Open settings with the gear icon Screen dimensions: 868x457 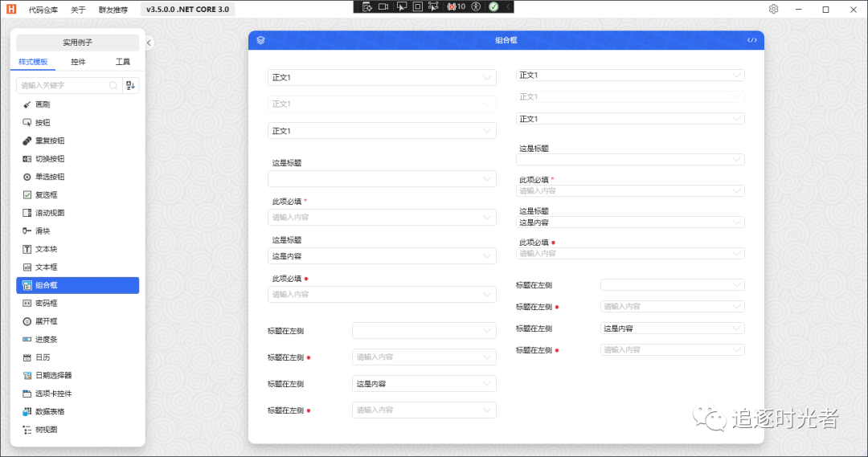773,9
